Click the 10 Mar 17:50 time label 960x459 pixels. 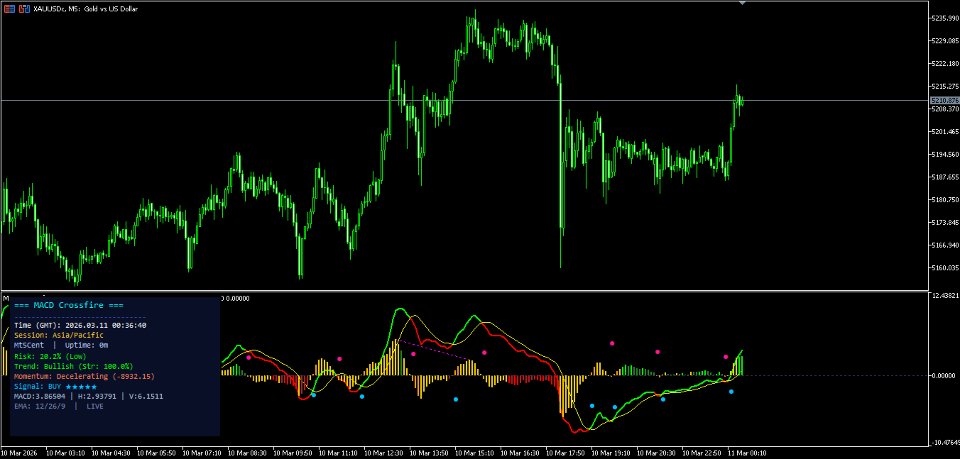pyautogui.click(x=565, y=453)
